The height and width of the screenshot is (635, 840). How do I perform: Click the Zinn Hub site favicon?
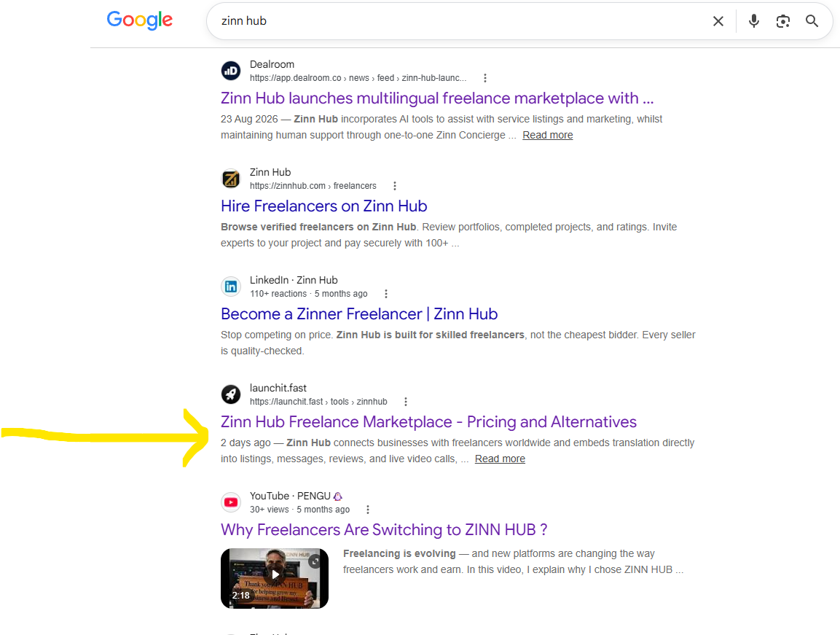231,179
